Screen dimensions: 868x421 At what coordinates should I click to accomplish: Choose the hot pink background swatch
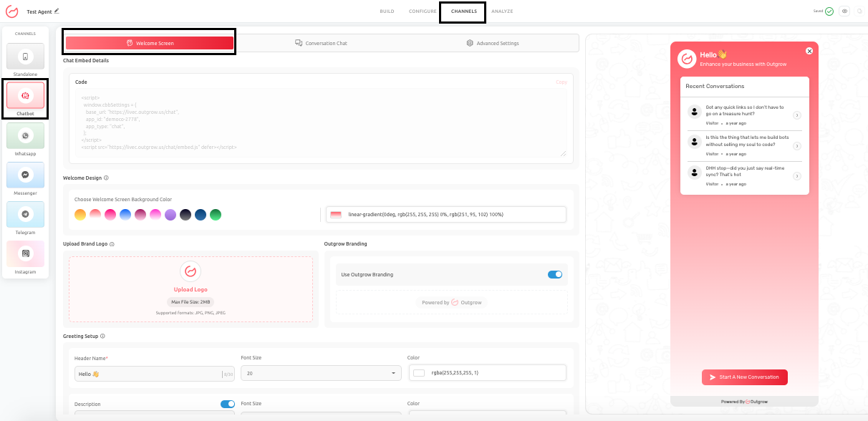(x=110, y=215)
